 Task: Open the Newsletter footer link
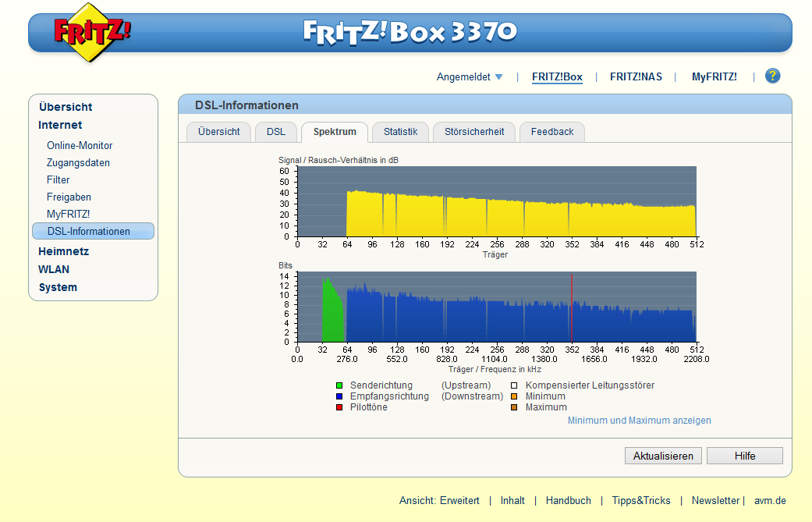715,501
